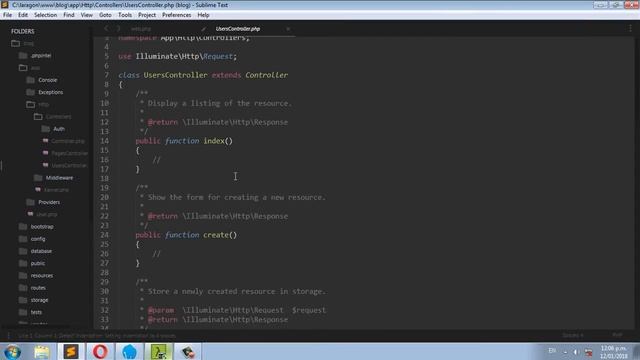
Task: Click the comment 'Store a newly created resource in storage.'
Action: pos(237,291)
